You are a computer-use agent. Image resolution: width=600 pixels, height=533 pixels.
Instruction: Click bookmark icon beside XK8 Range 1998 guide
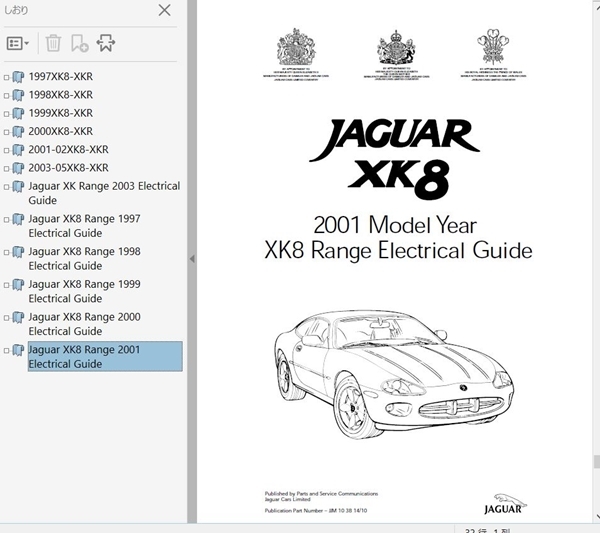point(18,252)
